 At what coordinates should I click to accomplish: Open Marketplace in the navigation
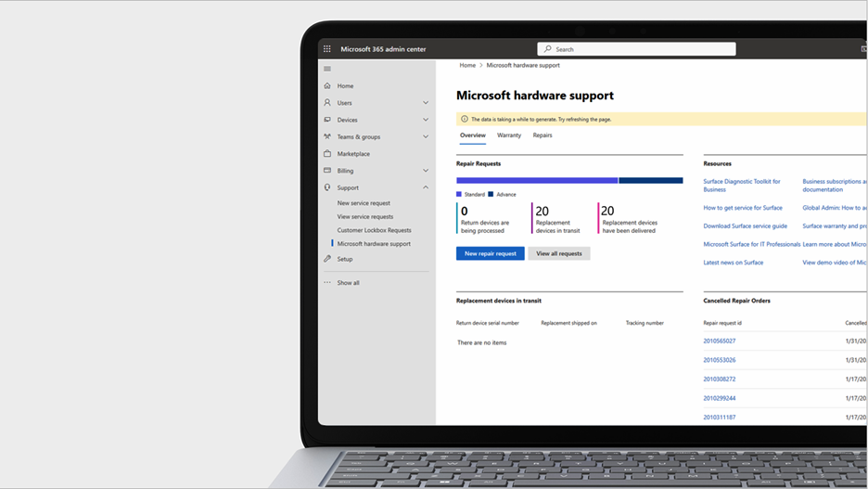click(x=353, y=154)
